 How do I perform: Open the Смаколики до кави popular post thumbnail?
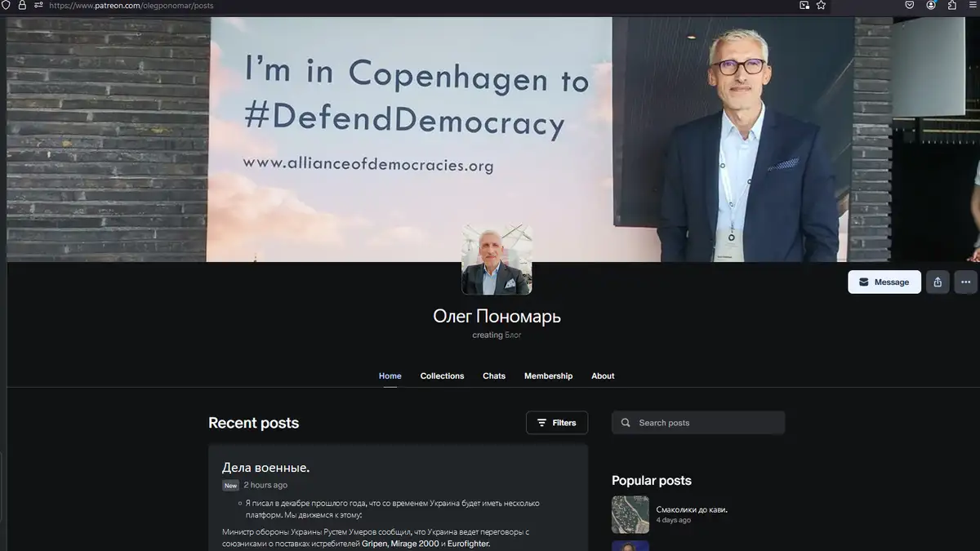630,515
